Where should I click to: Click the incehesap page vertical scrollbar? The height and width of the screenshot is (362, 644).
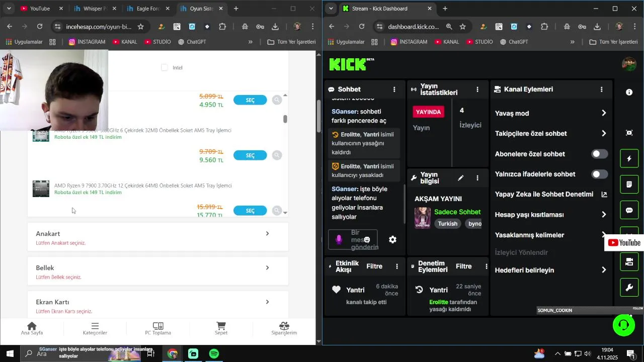point(318,117)
